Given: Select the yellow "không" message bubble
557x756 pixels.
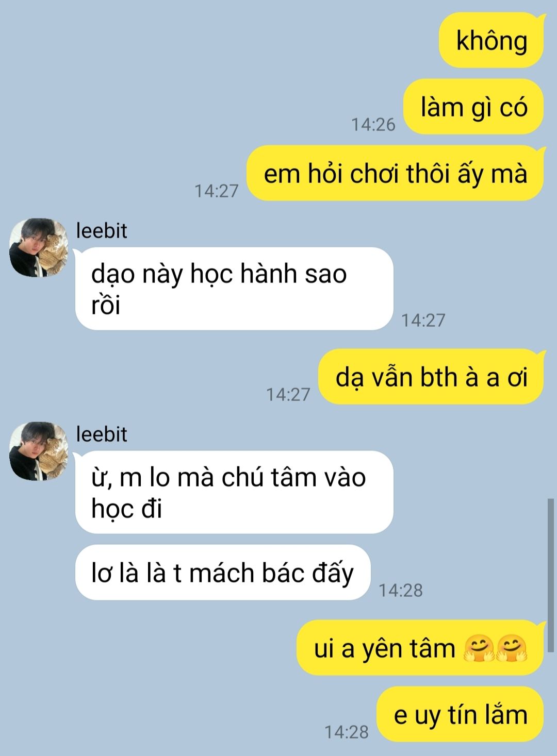Looking at the screenshot, I should click(492, 40).
